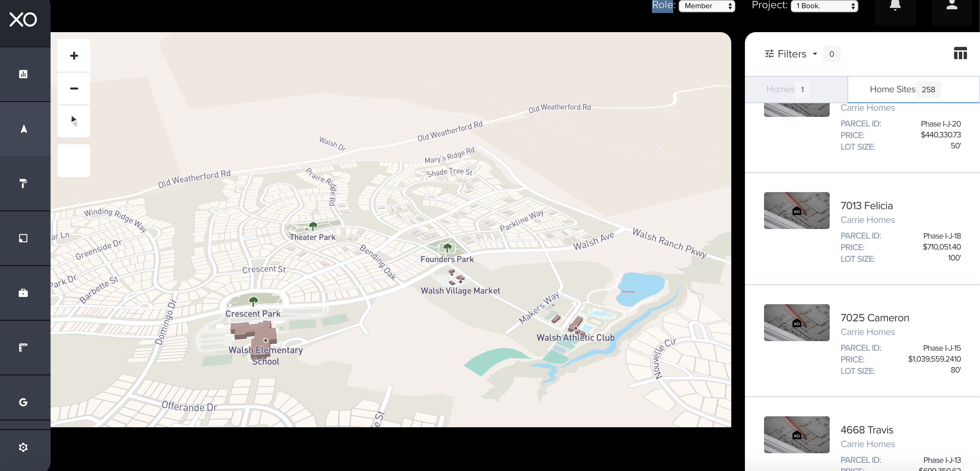
Task: Reset map compass bearing
Action: pyautogui.click(x=74, y=121)
